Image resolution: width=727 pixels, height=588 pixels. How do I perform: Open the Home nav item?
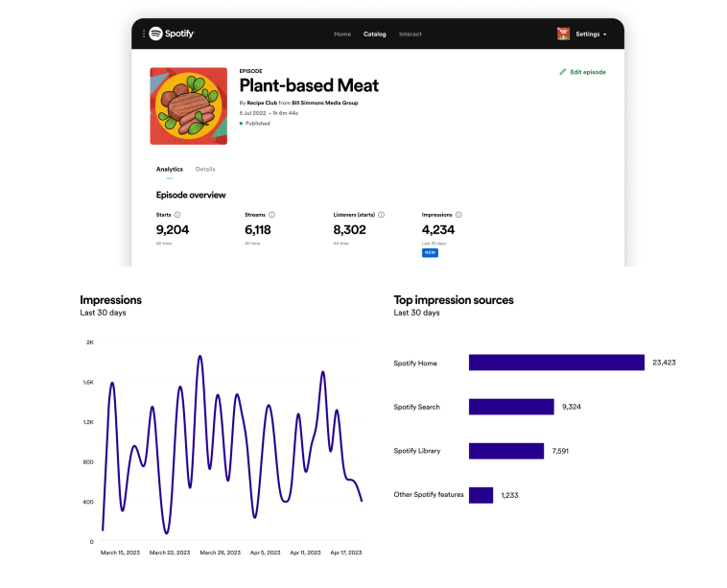[342, 34]
